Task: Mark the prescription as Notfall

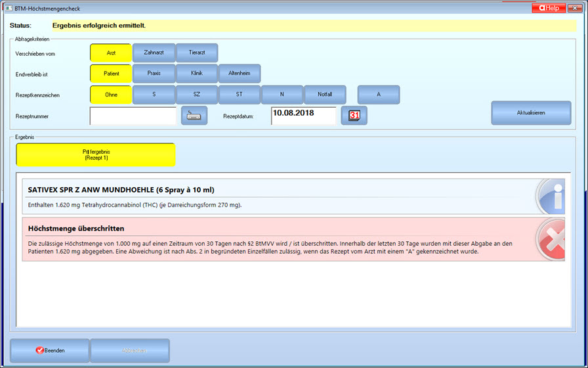Action: pos(325,95)
